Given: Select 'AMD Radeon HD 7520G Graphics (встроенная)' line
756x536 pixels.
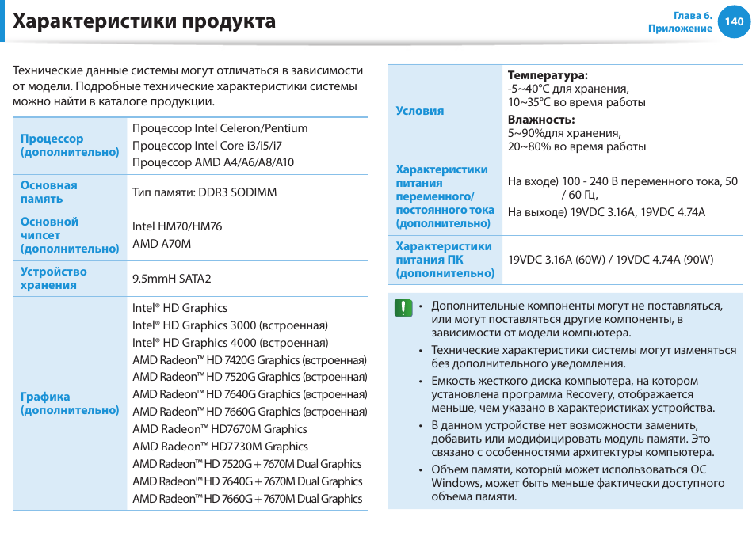Looking at the screenshot, I should (250, 377).
